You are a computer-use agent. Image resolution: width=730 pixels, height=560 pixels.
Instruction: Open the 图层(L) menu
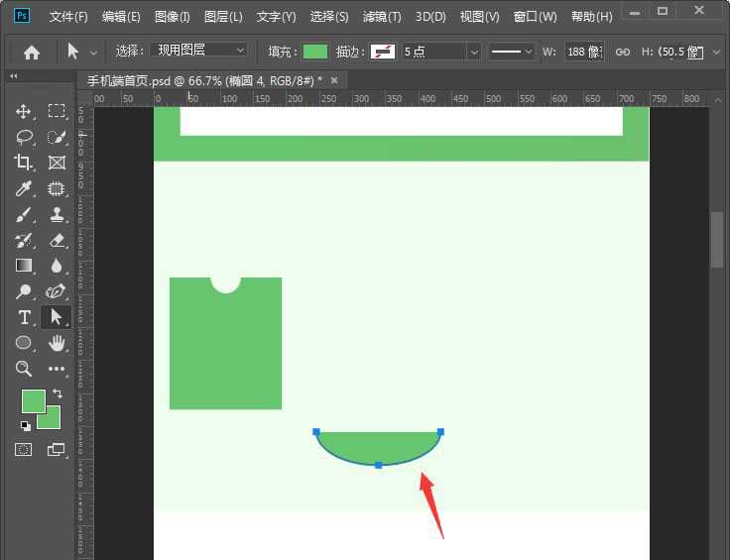[x=223, y=17]
